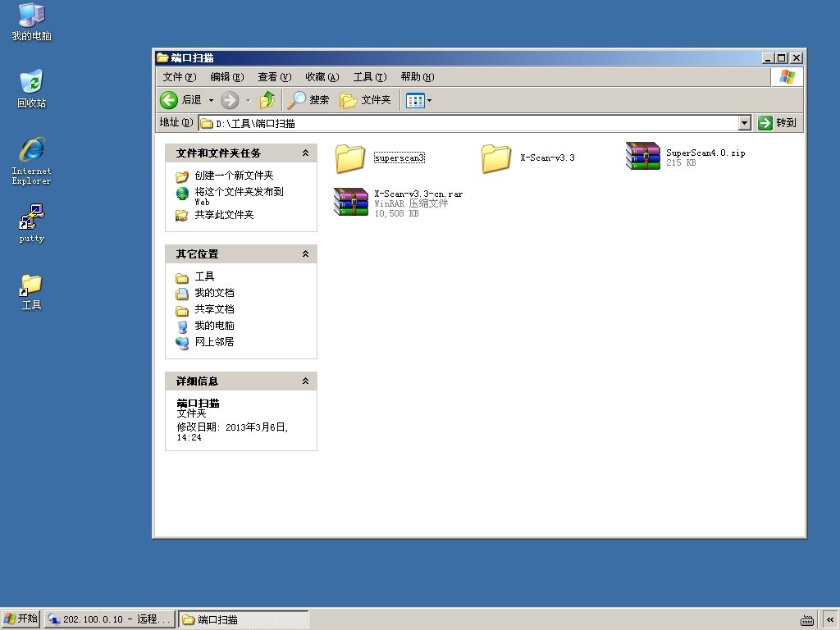
Task: Open the Views dropdown arrow
Action: (429, 100)
